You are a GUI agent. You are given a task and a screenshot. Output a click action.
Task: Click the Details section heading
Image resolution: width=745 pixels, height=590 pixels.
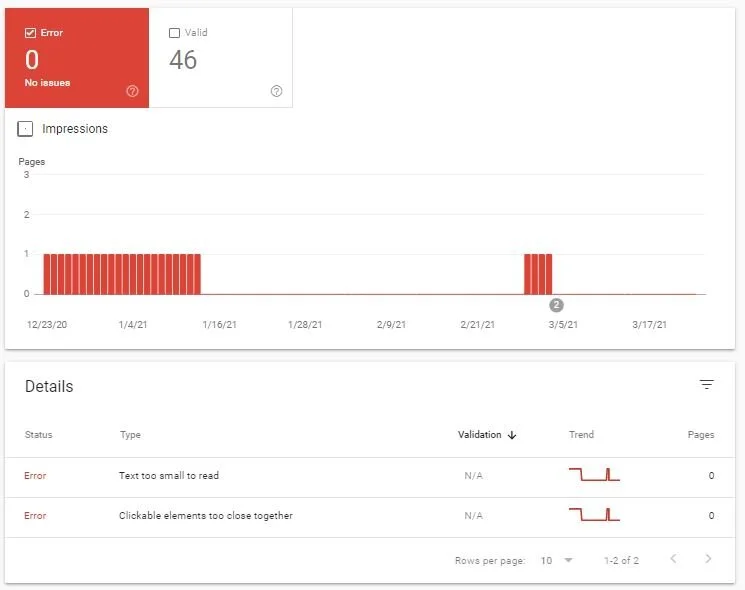[49, 386]
